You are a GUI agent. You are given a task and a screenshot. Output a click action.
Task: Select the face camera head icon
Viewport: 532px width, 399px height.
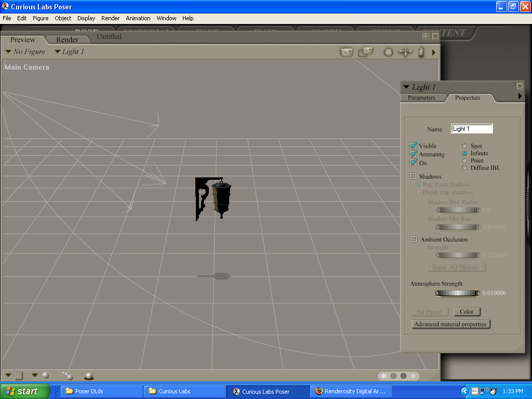coord(388,52)
